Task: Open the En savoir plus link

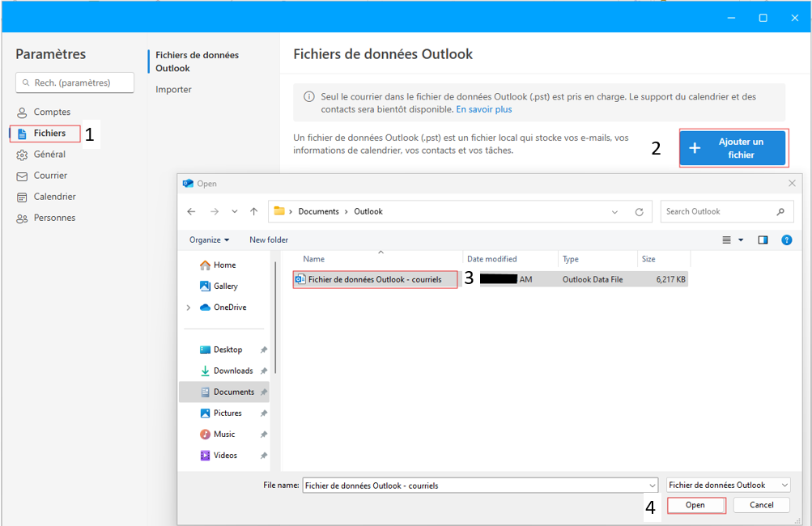Action: tap(483, 109)
